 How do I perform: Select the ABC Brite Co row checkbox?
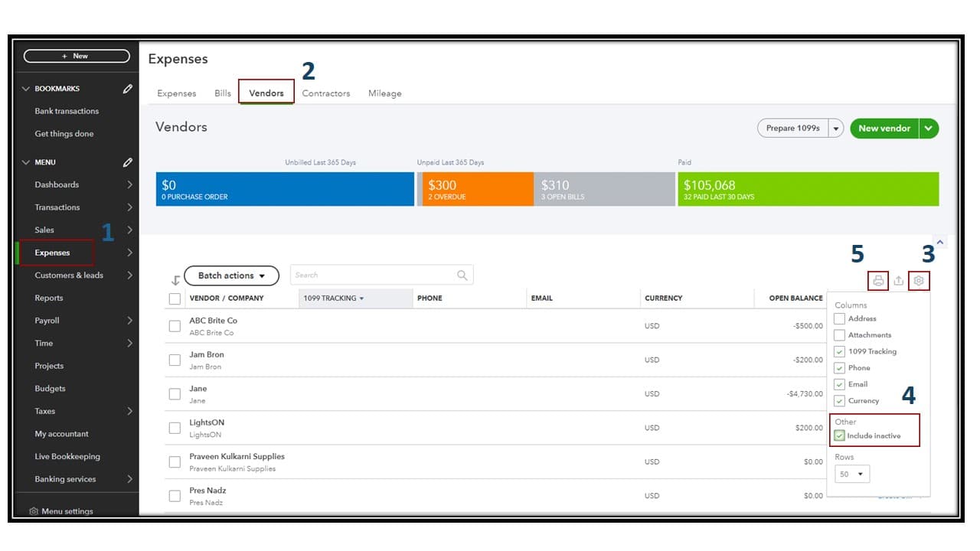(x=175, y=326)
